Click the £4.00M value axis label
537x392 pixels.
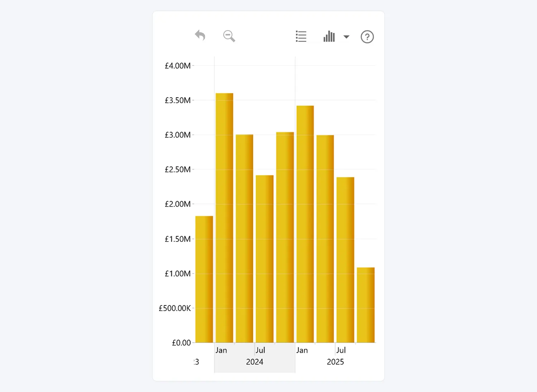click(178, 66)
